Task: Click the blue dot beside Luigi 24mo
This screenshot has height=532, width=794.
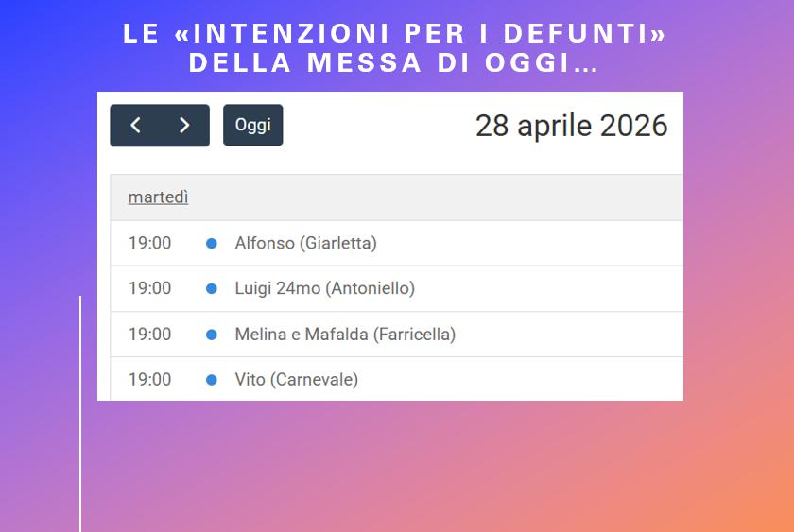Action: coord(212,288)
